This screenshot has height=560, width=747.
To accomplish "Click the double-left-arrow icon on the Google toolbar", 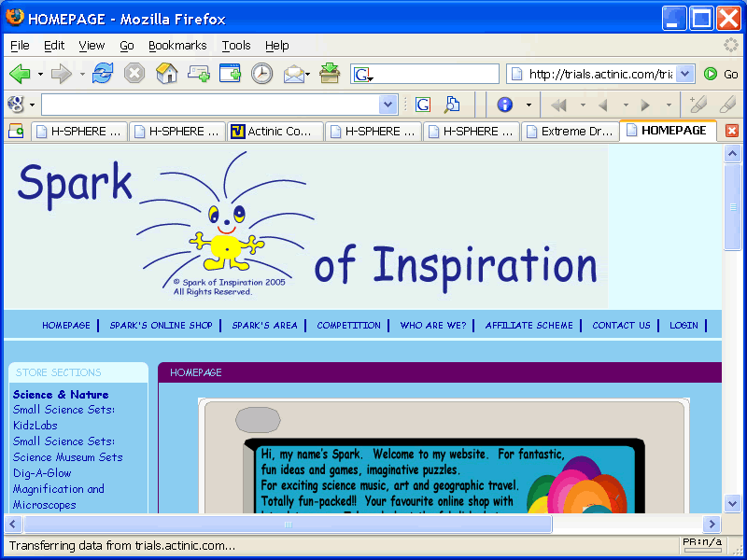I will [558, 105].
